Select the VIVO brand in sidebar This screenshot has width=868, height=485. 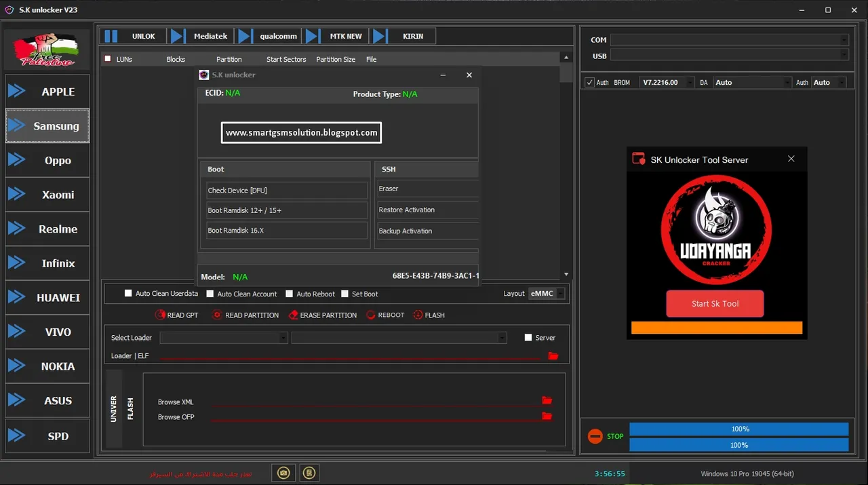pos(47,332)
